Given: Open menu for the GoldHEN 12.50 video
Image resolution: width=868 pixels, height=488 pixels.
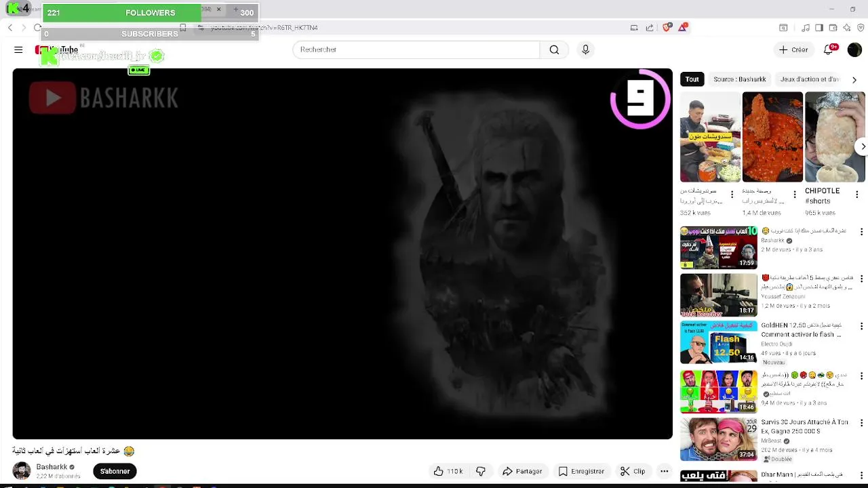Looking at the screenshot, I should pos(861,326).
